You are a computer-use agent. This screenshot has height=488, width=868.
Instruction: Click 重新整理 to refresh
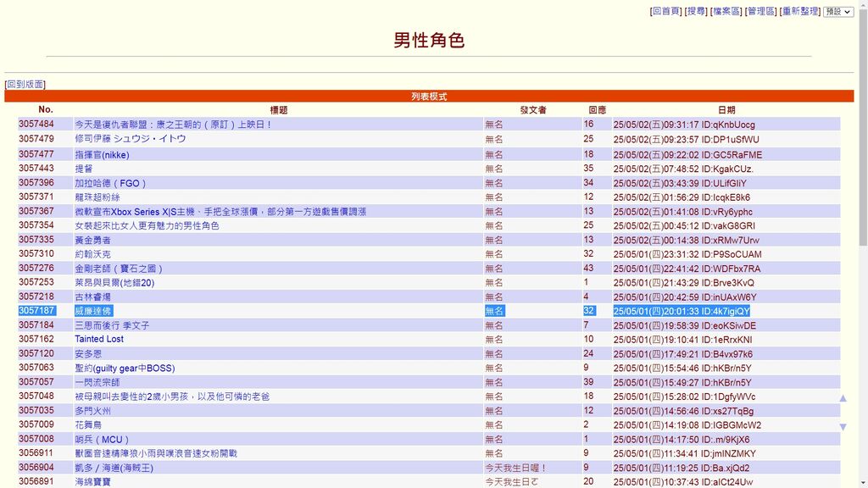(800, 11)
